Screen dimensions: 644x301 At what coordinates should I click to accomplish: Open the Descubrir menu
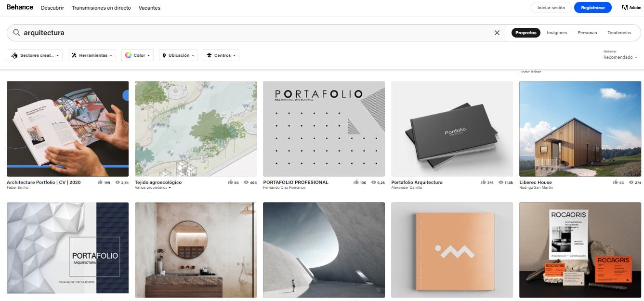[x=52, y=8]
